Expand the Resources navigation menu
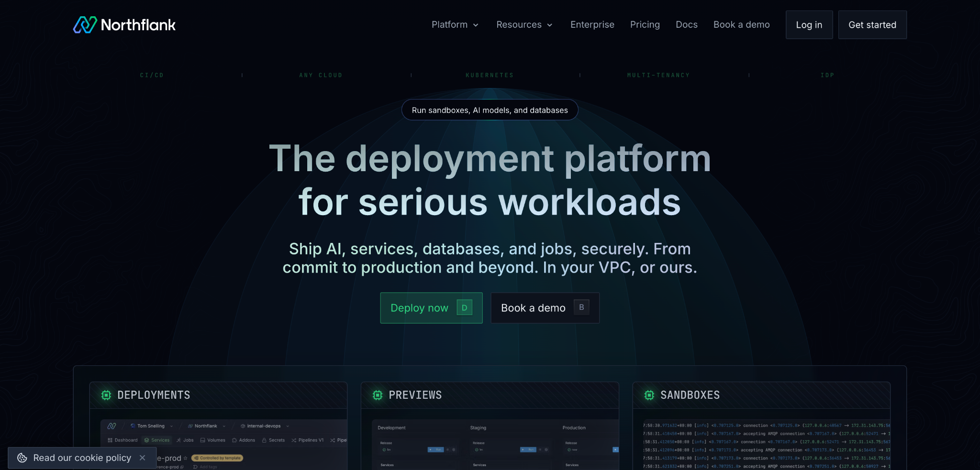980x470 pixels. (524, 25)
